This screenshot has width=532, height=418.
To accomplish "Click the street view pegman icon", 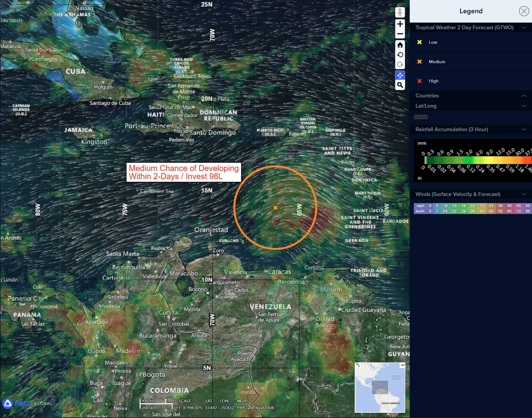I will (x=400, y=13).
